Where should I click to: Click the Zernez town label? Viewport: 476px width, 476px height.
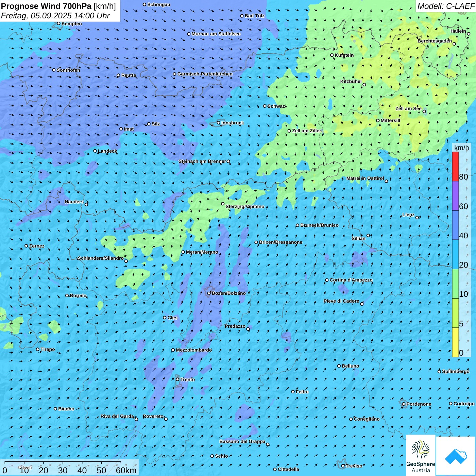click(37, 246)
